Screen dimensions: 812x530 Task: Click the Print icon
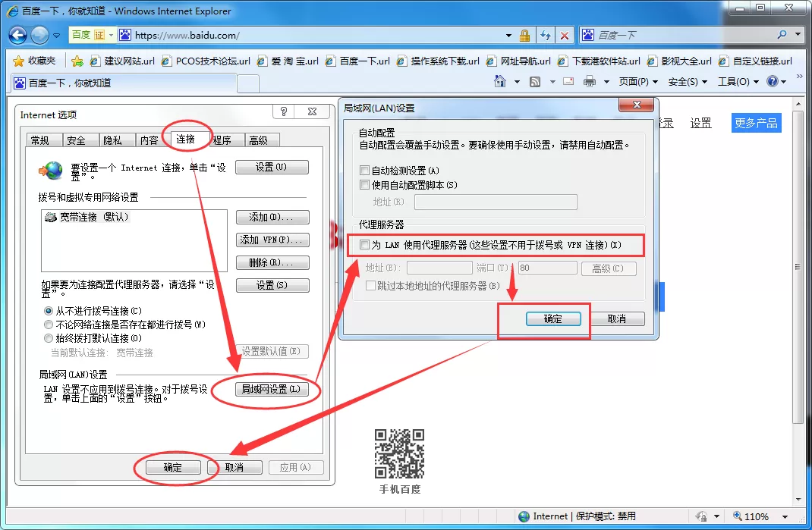click(x=590, y=82)
